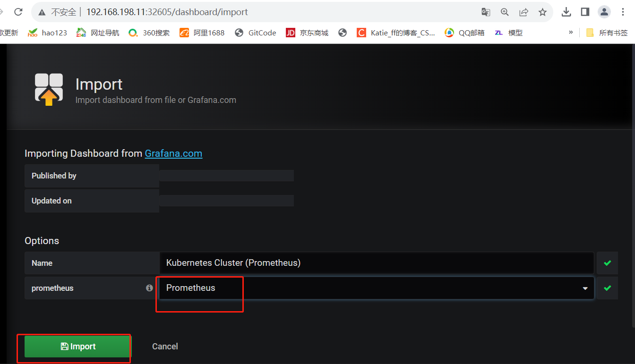Screen dimensions: 635x364
Task: Click the globe bookmark icon after 京东商城
Action: pos(343,33)
